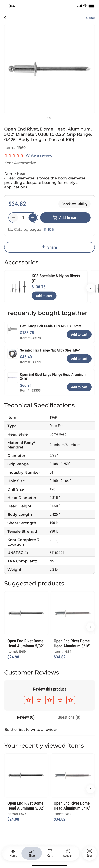Tap the Share button

click(49, 247)
